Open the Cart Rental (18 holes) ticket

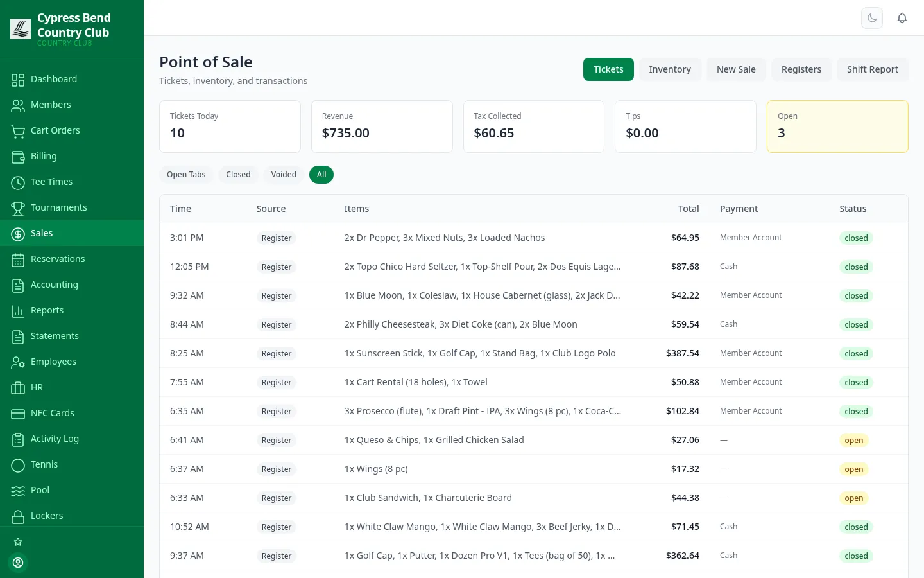534,382
